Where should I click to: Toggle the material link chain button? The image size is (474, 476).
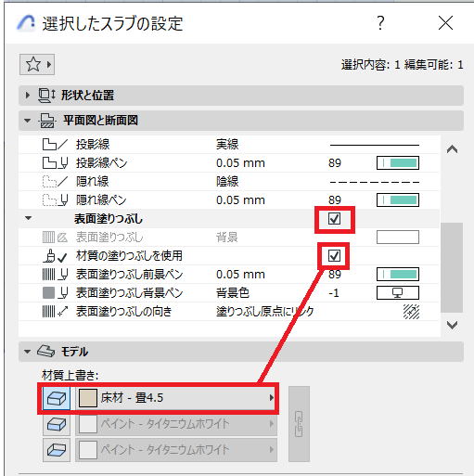coord(299,424)
